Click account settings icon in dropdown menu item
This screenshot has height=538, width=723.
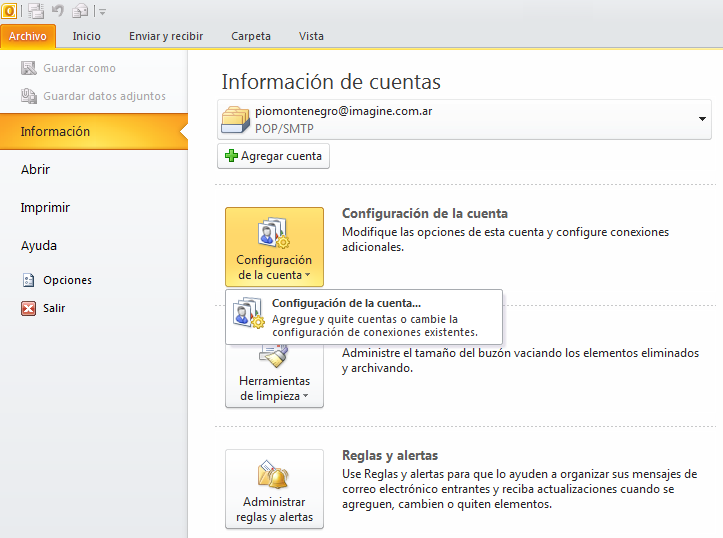click(249, 313)
